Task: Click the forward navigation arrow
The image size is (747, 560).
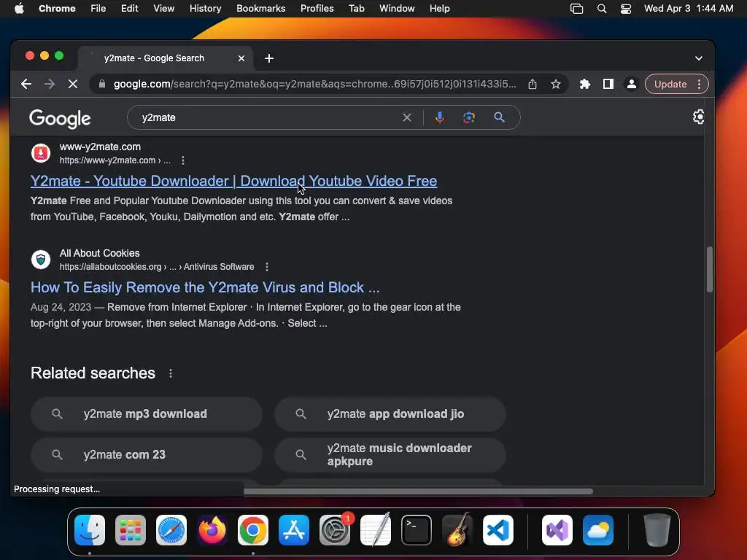Action: 50,85
